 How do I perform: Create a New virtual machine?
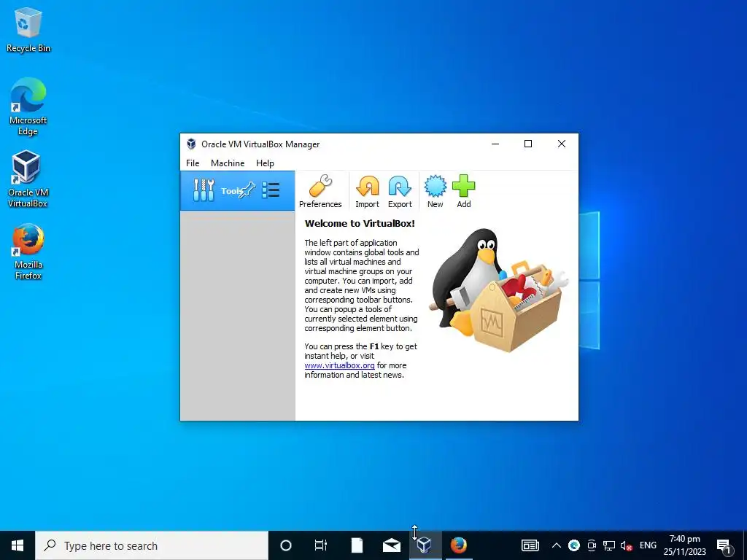point(435,192)
